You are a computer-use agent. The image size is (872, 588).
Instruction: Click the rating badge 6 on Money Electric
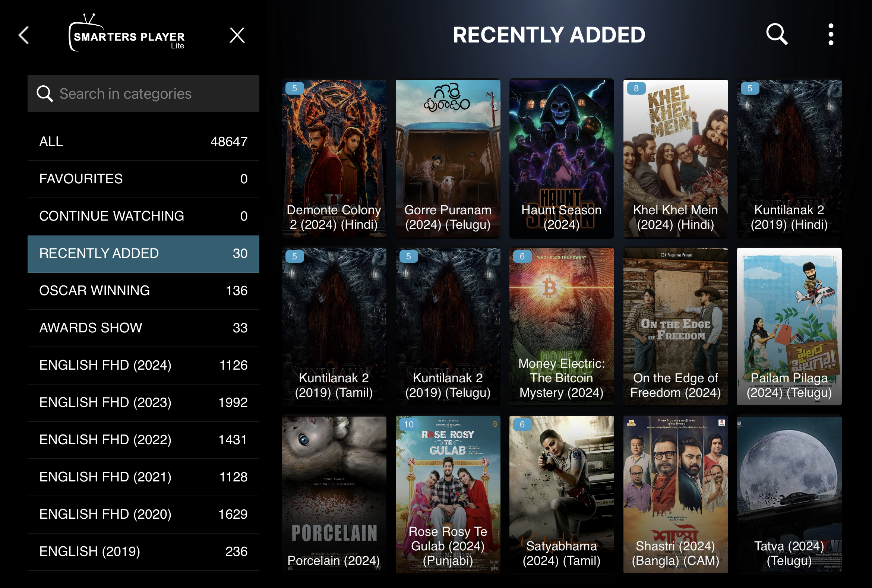click(x=522, y=256)
